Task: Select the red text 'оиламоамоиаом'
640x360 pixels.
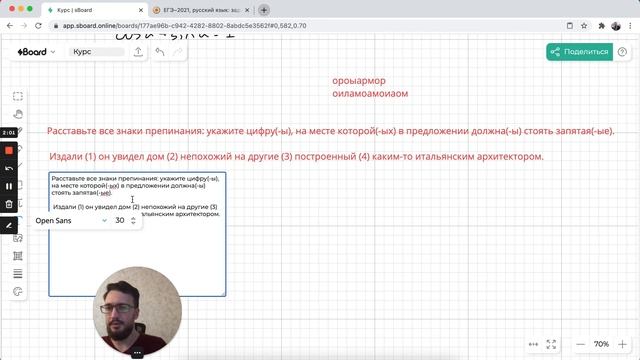Action: coord(370,93)
